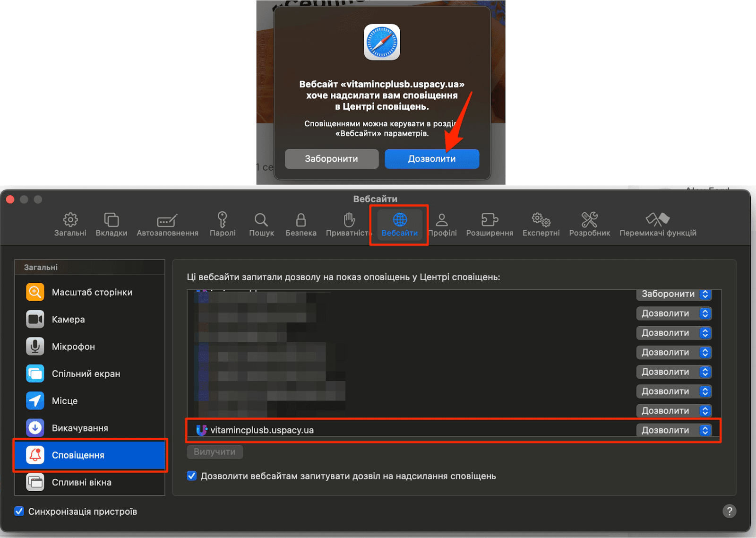
Task: Switch to the Приватність hand tab
Action: point(349,224)
